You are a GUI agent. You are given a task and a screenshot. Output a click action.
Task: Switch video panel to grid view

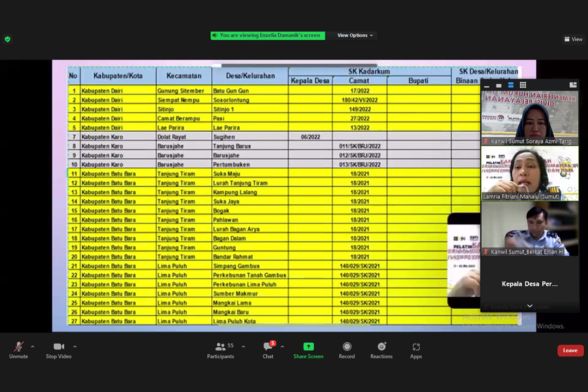[x=523, y=85]
